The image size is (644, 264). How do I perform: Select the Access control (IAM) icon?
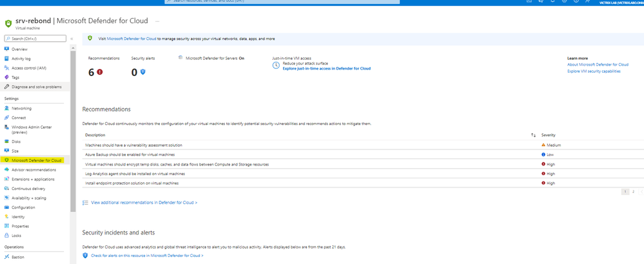[x=6, y=68]
